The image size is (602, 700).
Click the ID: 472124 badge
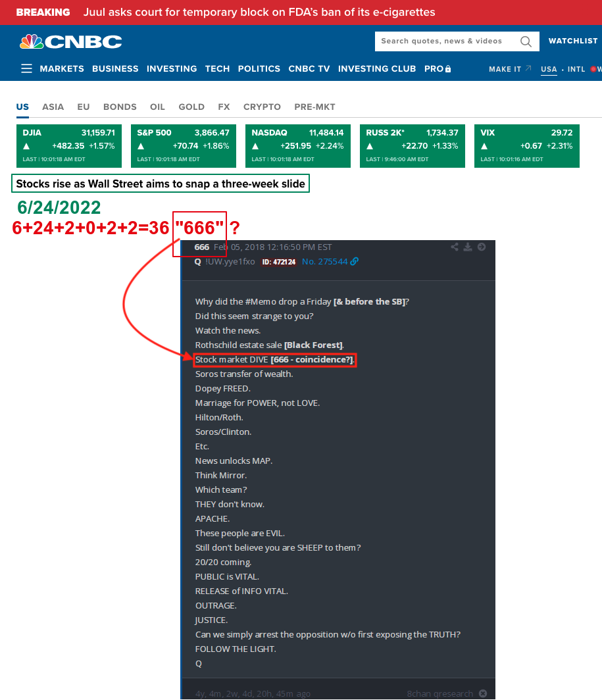279,262
